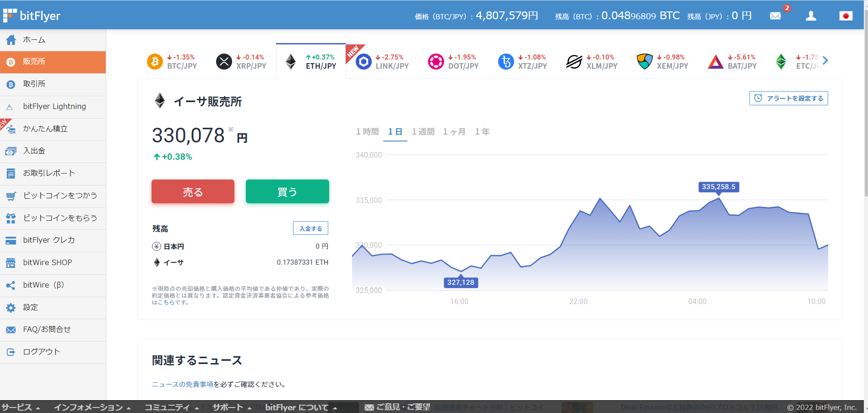Click the envelope icon beside FAQ/お問合せ

(x=11, y=330)
